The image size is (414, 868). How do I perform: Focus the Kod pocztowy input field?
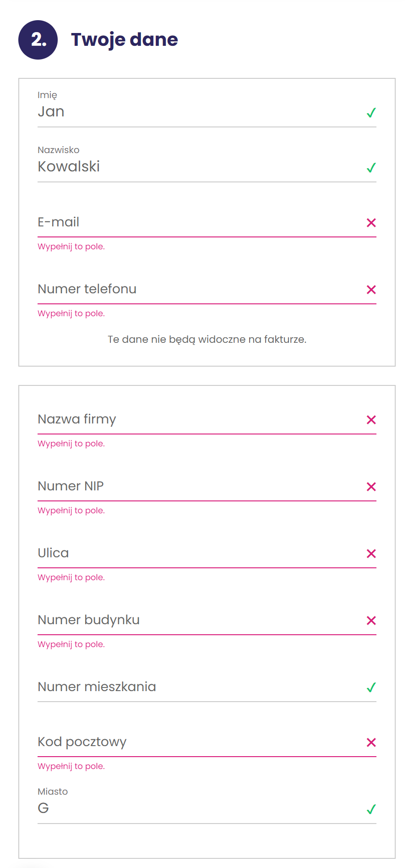[207, 742]
